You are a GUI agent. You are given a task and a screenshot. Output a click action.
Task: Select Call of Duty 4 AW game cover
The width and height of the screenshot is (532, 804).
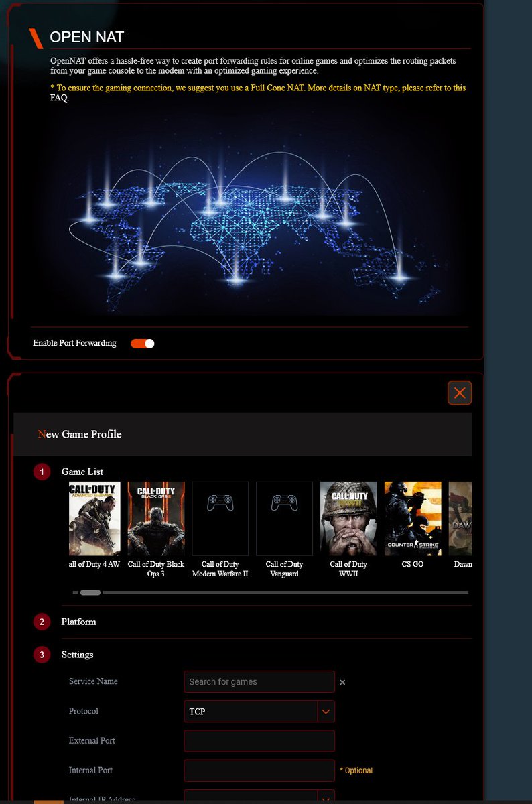(94, 519)
